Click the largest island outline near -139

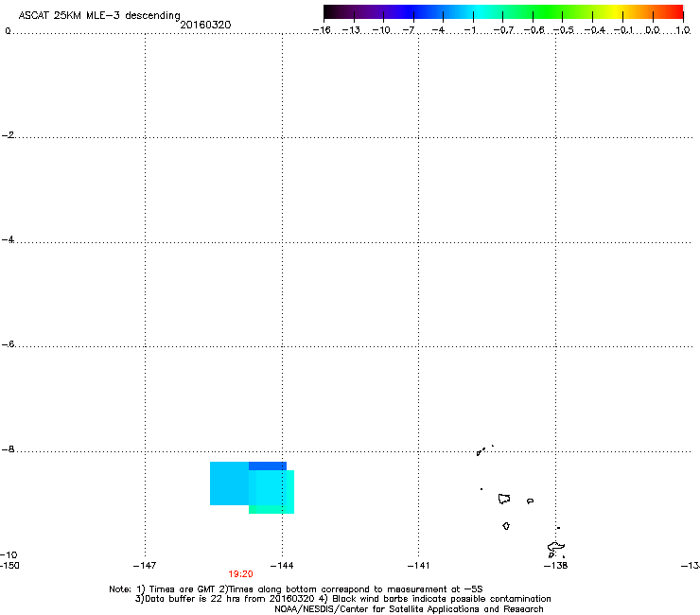(504, 499)
